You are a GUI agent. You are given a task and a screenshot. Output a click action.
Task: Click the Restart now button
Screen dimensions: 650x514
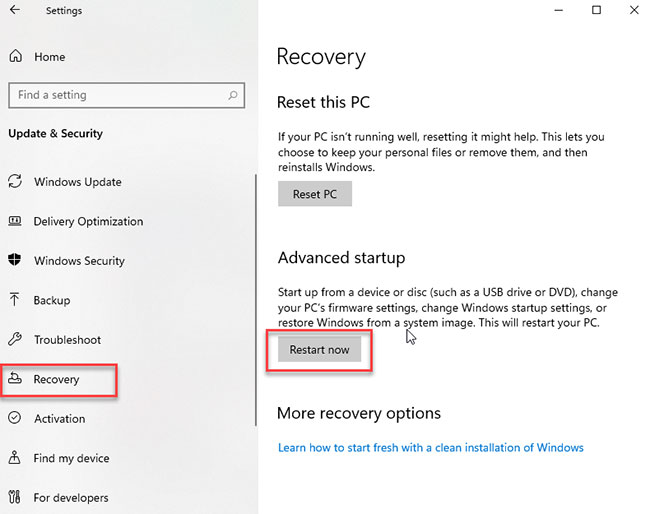pyautogui.click(x=319, y=349)
